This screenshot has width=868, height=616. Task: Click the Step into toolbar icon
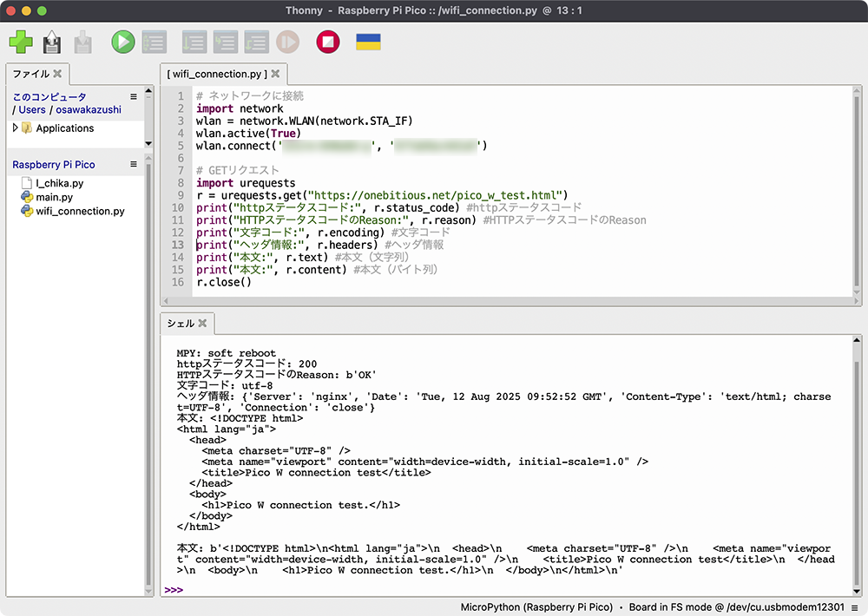[x=226, y=42]
